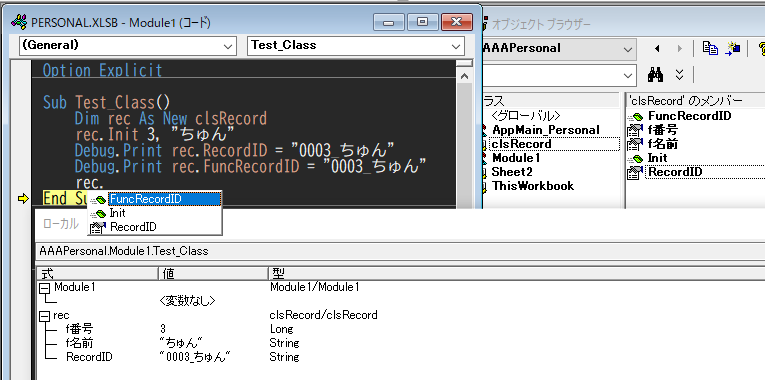Click the View Definition icon in Object Browser
The image size is (765, 380).
(733, 48)
